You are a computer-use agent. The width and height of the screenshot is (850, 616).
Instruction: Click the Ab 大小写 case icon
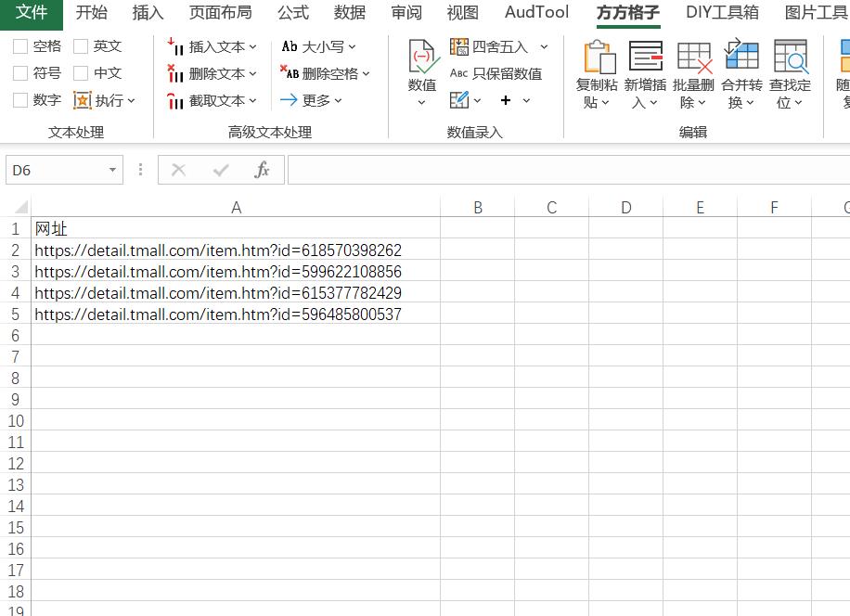(290, 46)
